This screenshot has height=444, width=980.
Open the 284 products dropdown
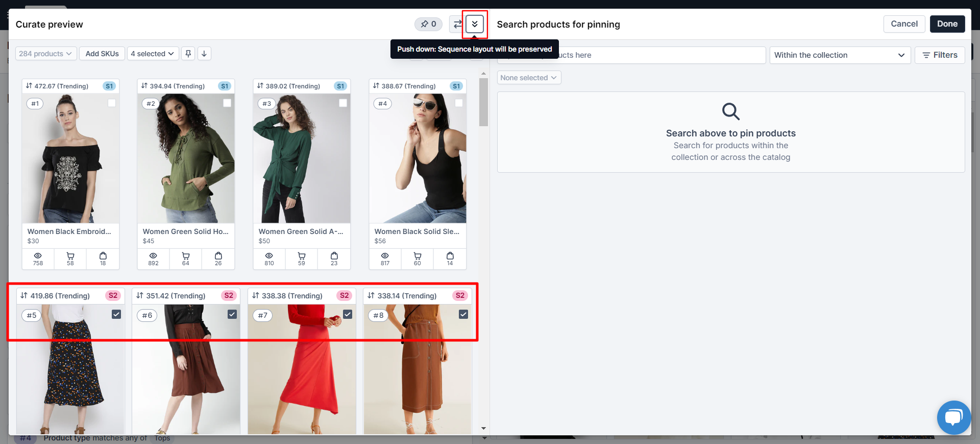tap(46, 54)
